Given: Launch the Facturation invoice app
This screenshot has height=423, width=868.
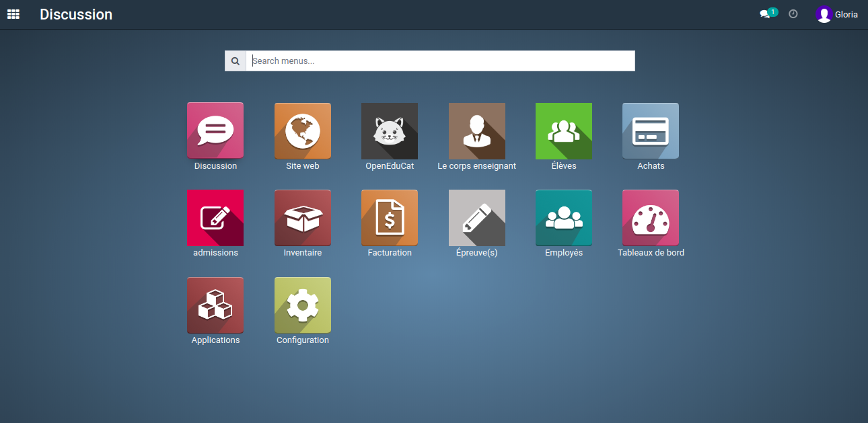Looking at the screenshot, I should coord(390,218).
